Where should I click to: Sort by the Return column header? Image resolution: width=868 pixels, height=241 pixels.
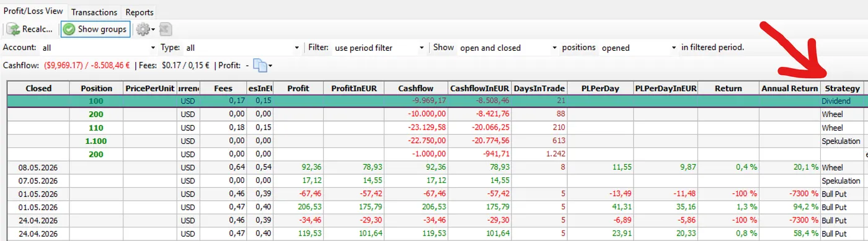(728, 88)
